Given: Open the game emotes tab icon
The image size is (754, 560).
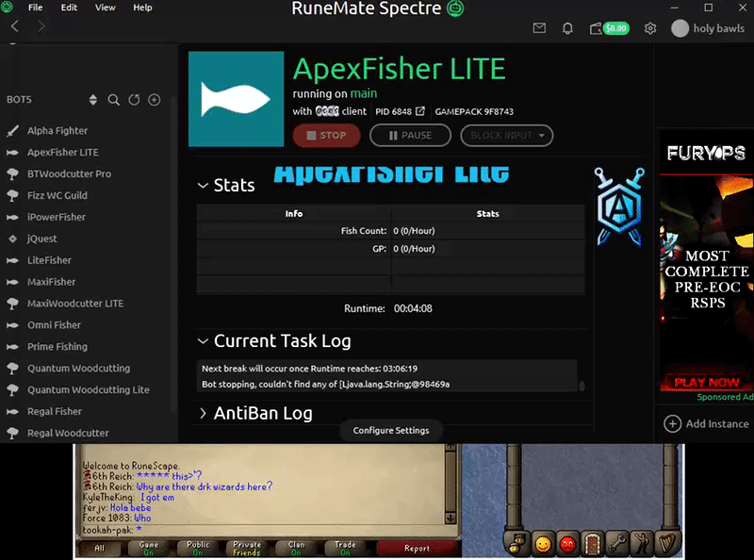Looking at the screenshot, I should point(642,544).
